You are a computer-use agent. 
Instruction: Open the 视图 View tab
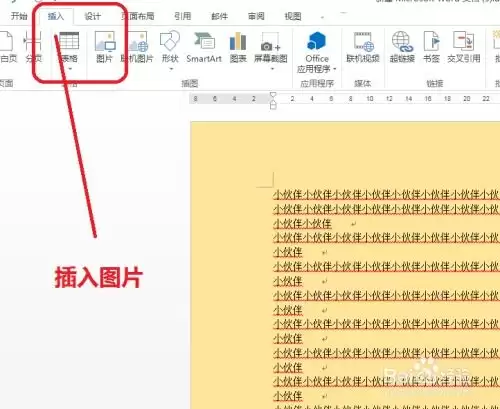click(x=293, y=16)
